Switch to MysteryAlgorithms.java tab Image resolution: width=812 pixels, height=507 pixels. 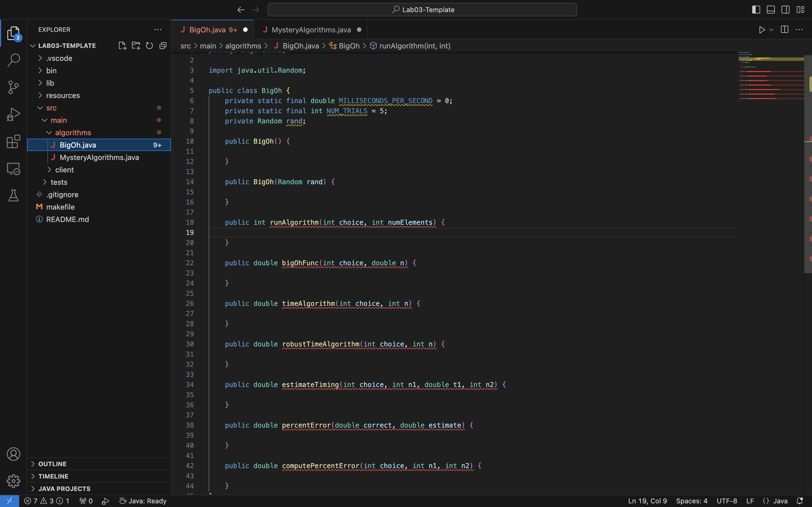click(x=311, y=30)
